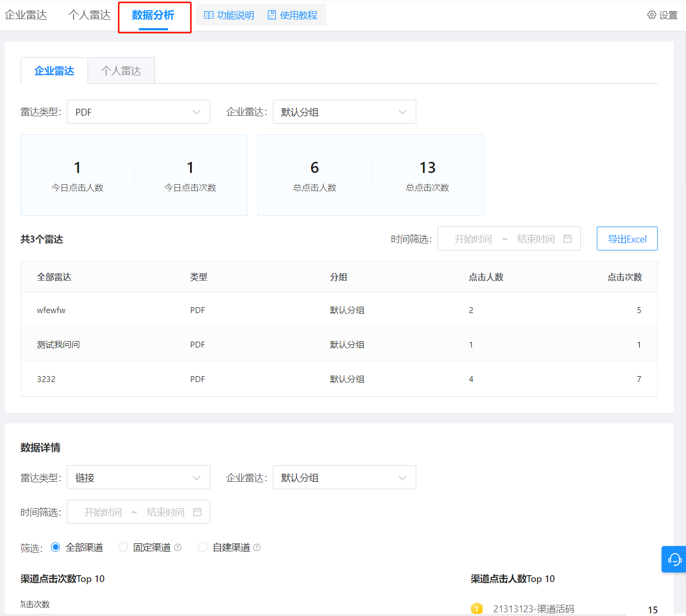The height and width of the screenshot is (616, 686).
Task: Click calendar icon in top time filter
Action: pyautogui.click(x=568, y=239)
